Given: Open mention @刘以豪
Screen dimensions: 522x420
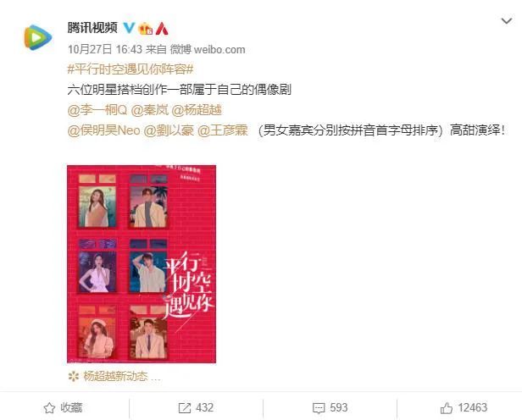Looking at the screenshot, I should tap(169, 130).
